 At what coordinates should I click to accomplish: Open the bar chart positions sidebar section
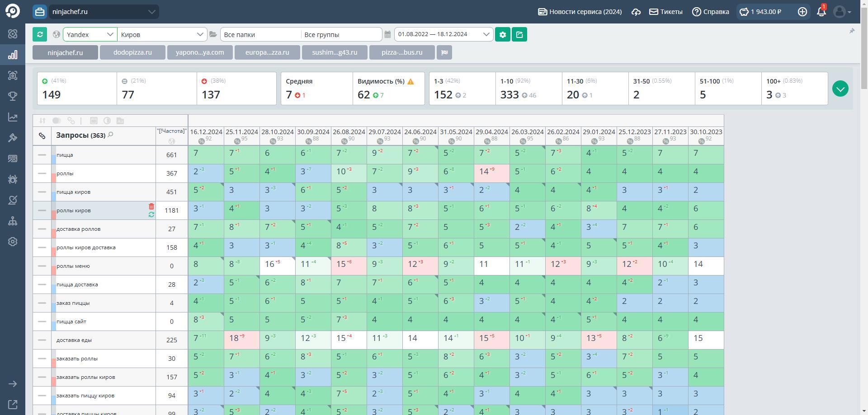tap(13, 55)
